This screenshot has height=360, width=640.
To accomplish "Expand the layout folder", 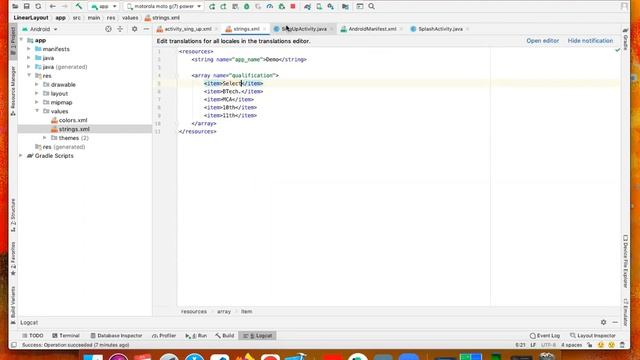I will point(37,93).
